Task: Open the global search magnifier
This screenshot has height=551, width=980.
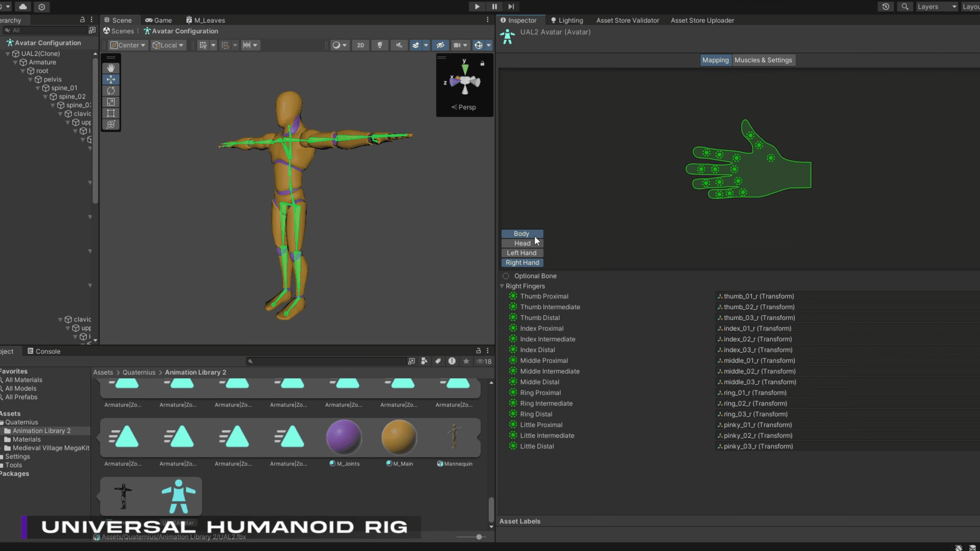Action: point(905,7)
